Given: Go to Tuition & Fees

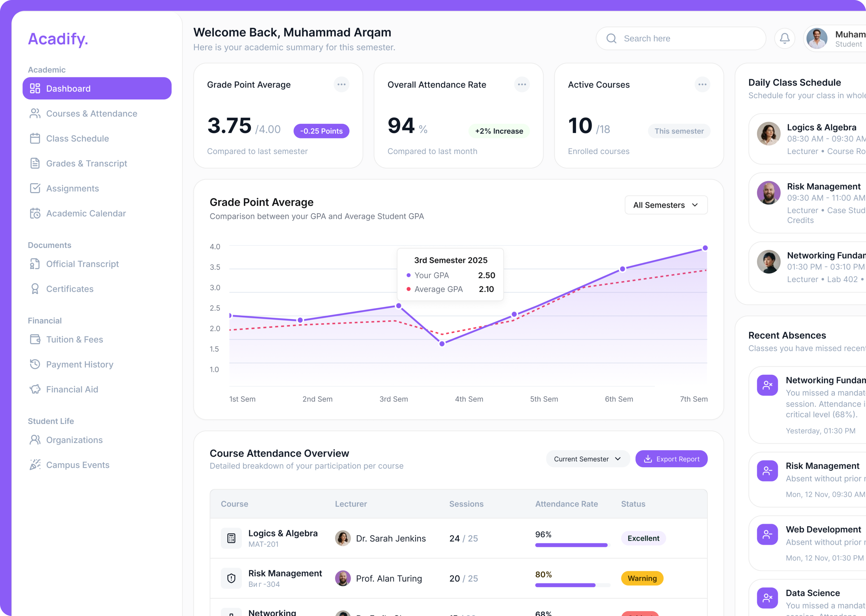Looking at the screenshot, I should click(x=97, y=339).
